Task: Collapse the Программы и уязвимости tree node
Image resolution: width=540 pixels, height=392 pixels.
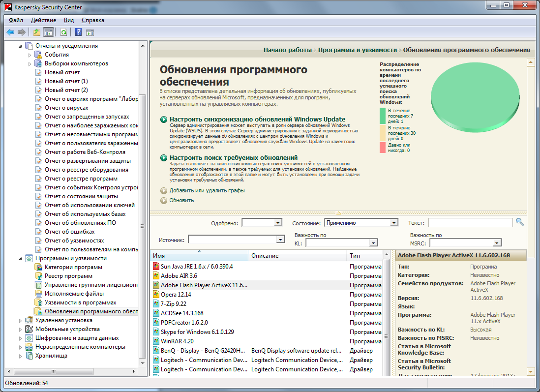Action: click(x=20, y=258)
